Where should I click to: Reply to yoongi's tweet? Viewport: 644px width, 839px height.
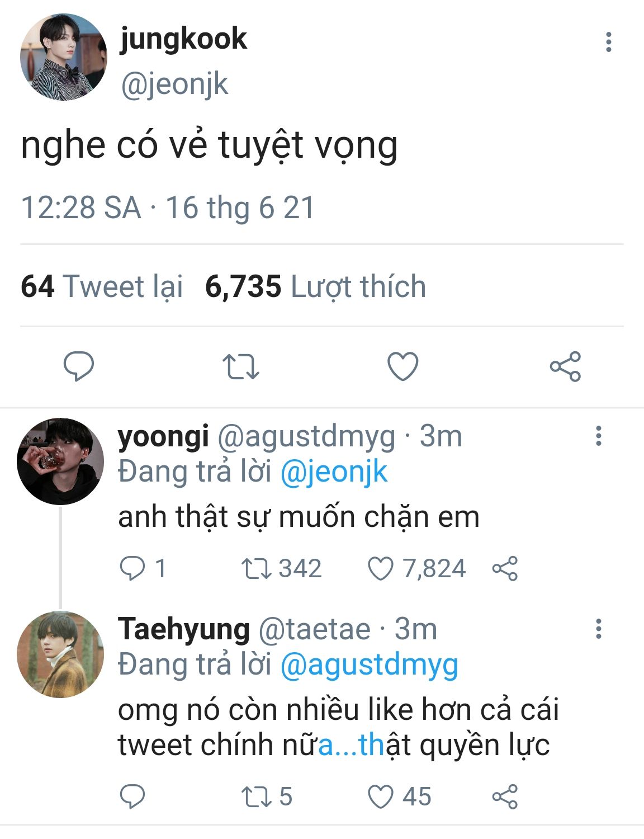pyautogui.click(x=132, y=569)
